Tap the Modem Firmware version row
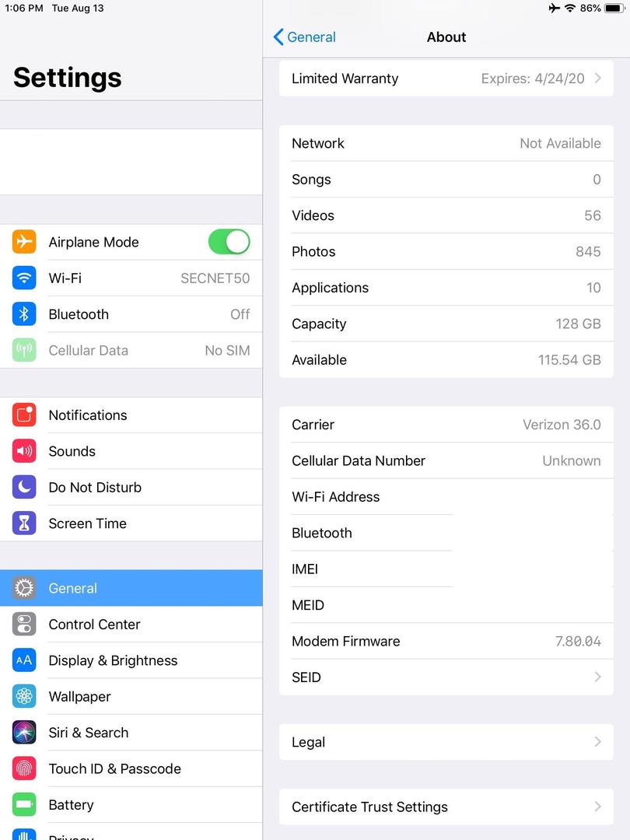This screenshot has width=630, height=840. pos(446,641)
